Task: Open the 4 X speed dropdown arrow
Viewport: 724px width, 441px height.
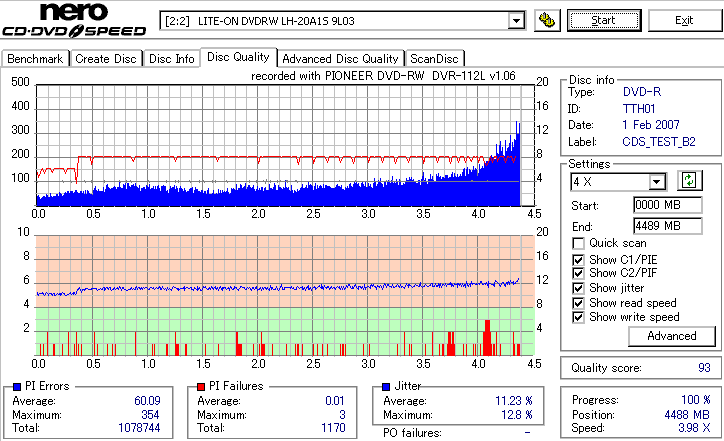Action: 657,181
